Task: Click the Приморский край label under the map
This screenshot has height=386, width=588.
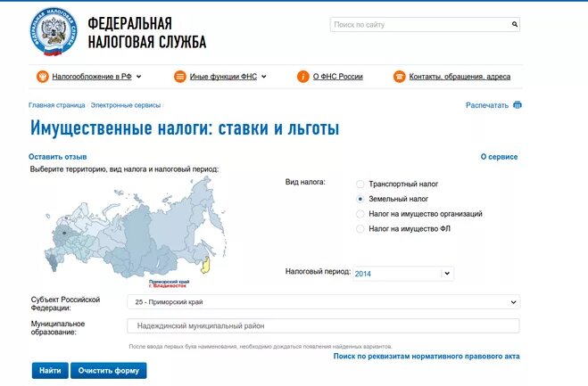Action: pos(170,282)
